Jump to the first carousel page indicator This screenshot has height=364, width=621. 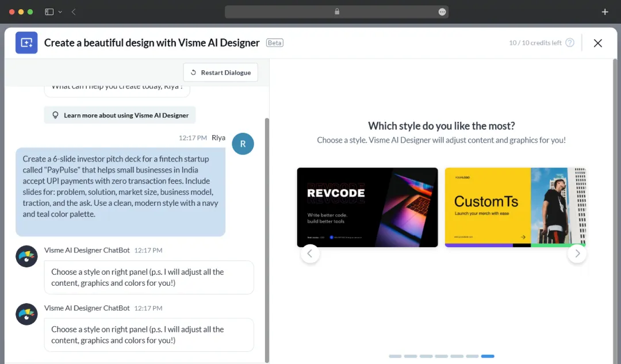click(x=395, y=356)
